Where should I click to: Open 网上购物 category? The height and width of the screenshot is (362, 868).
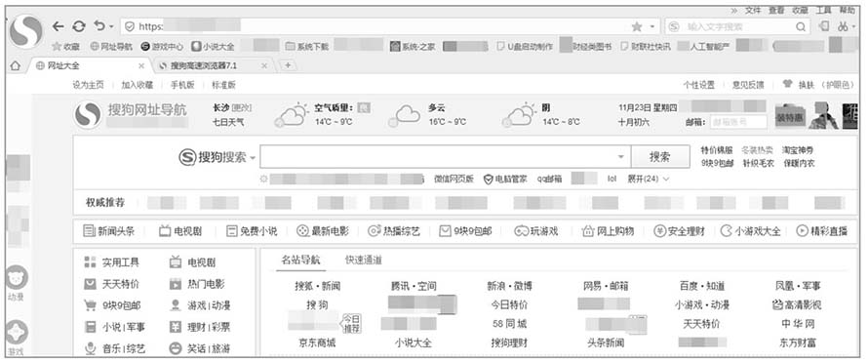click(x=608, y=231)
